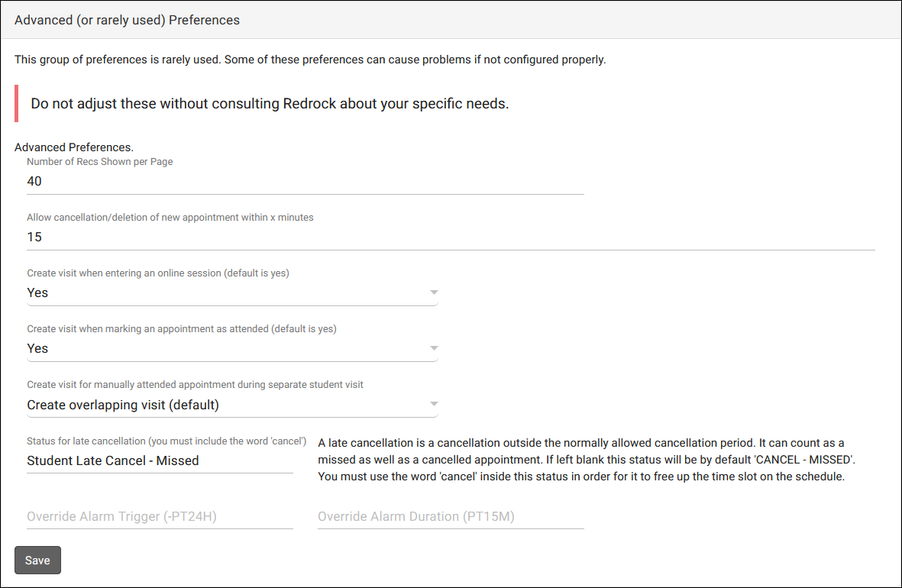The width and height of the screenshot is (902, 588).
Task: Click the arrow beside 'Create overlapping visit (default)'
Action: coord(434,404)
